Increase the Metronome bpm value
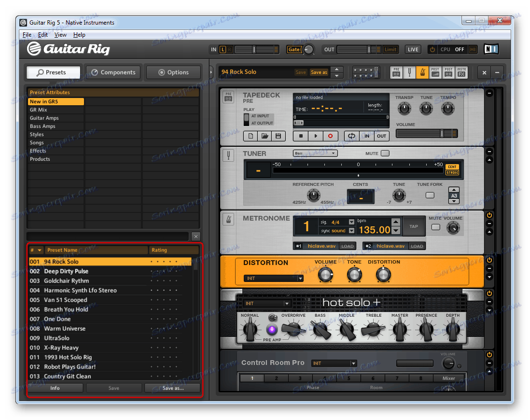The image size is (530, 420). [396, 222]
